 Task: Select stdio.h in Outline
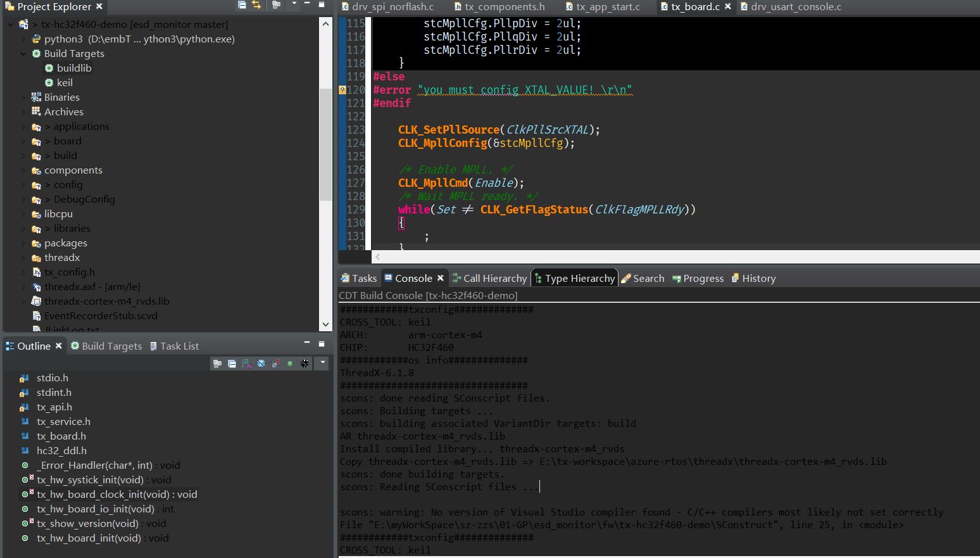click(x=53, y=378)
